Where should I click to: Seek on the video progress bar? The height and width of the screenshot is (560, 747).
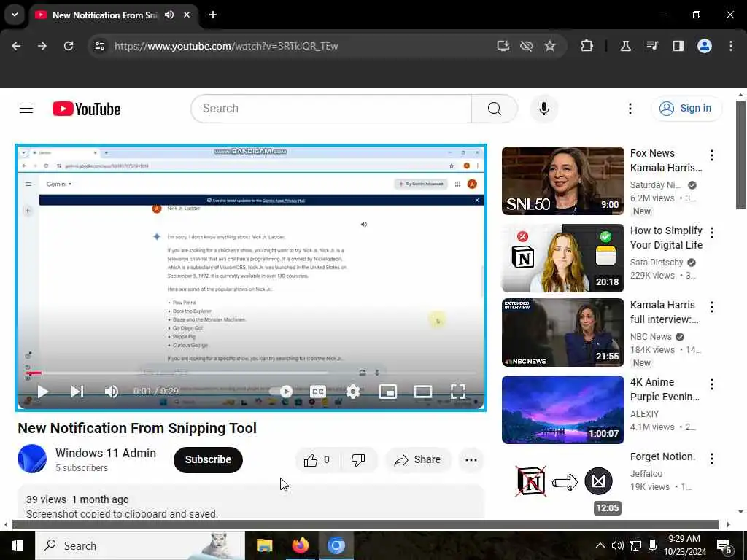[251, 373]
